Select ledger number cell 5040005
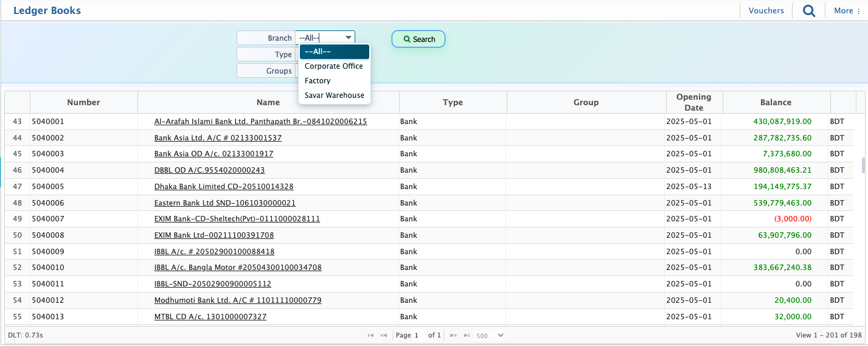This screenshot has height=346, width=868. 83,187
